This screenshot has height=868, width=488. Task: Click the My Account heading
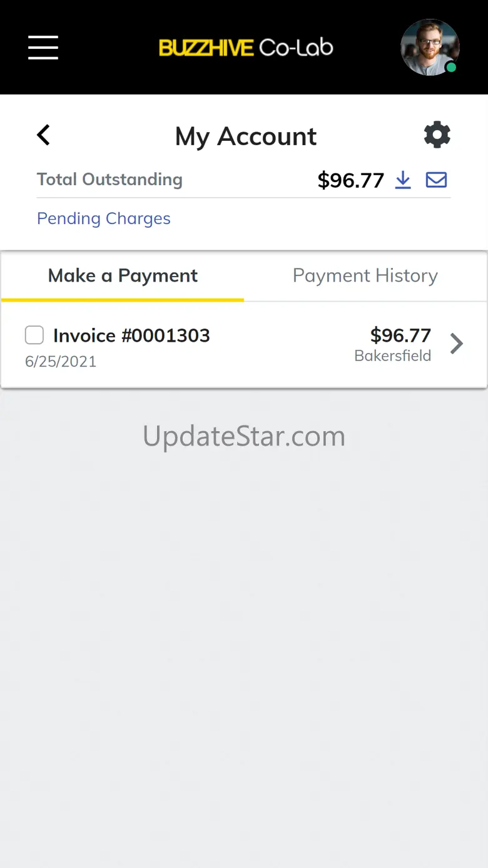click(246, 136)
